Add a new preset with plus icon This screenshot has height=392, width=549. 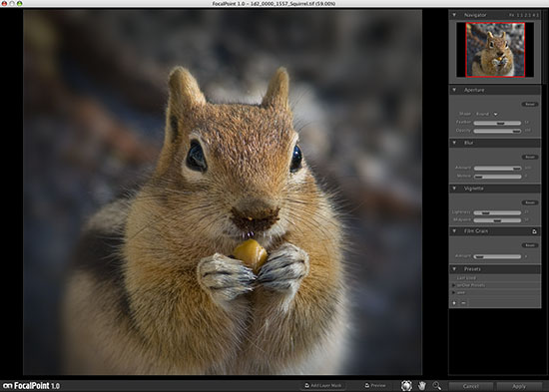tap(454, 303)
